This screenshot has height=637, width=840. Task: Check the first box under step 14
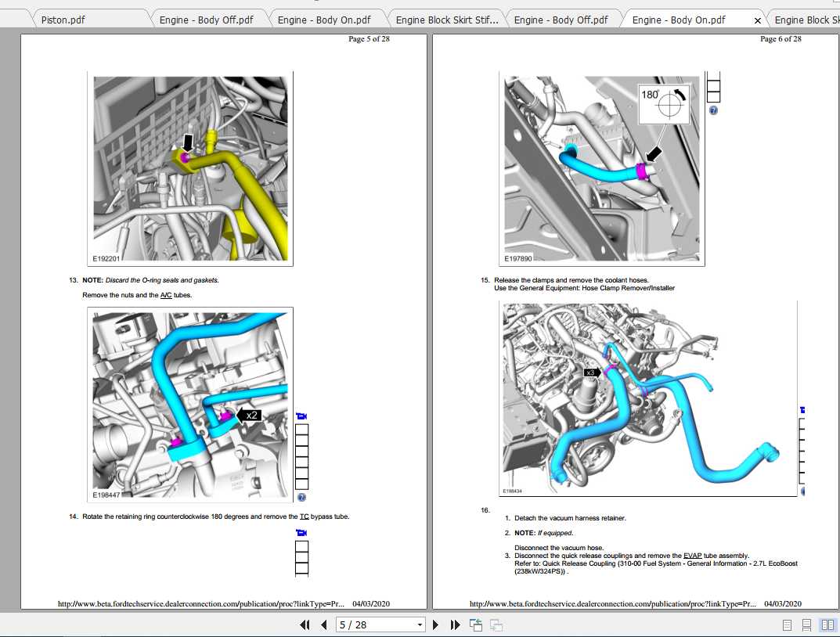tap(301, 546)
